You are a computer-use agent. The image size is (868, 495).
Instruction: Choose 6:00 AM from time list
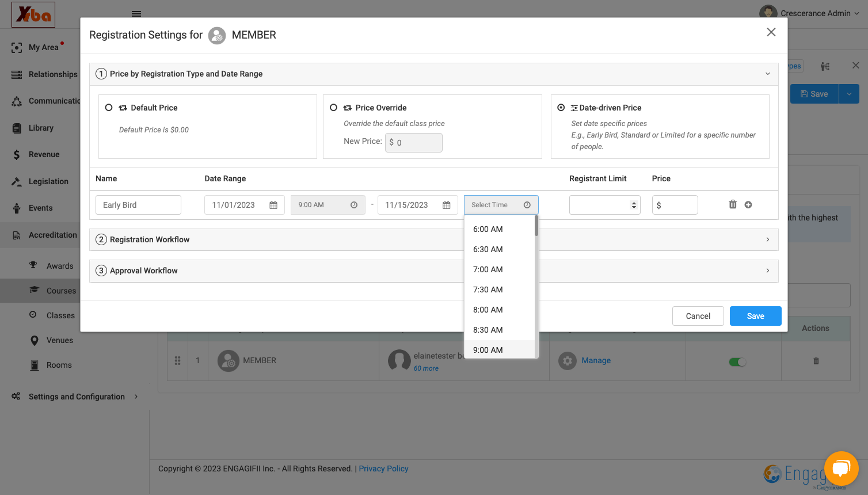coord(488,229)
